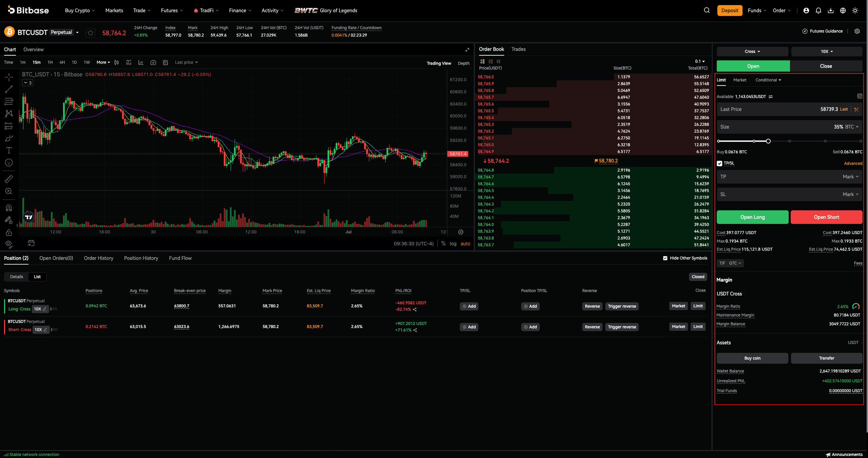
Task: Open chart axis settings gear
Action: click(x=461, y=232)
